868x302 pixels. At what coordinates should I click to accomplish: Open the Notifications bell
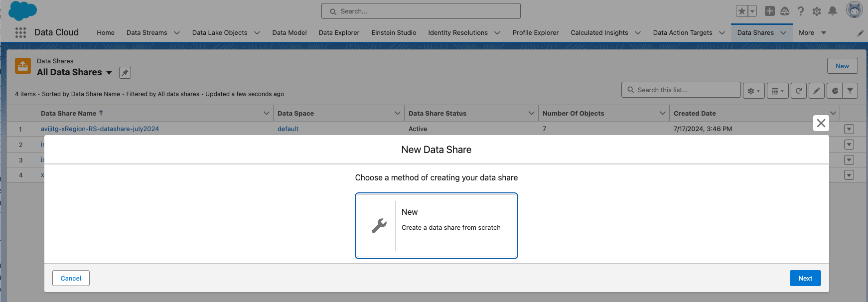pos(833,11)
